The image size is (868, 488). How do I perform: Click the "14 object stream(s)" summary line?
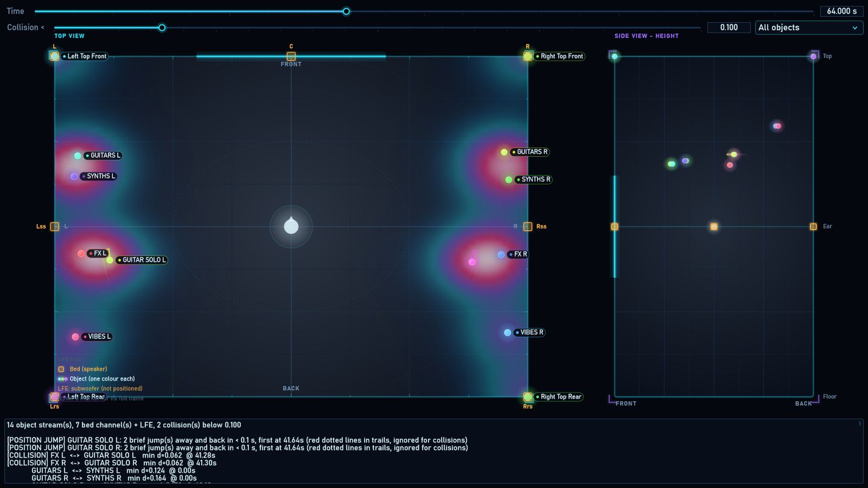point(124,425)
